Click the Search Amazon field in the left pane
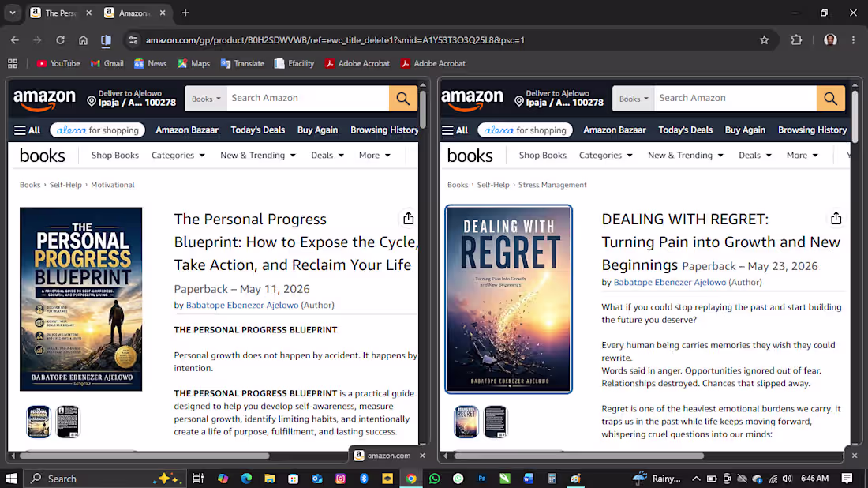The image size is (868, 488). click(x=308, y=99)
